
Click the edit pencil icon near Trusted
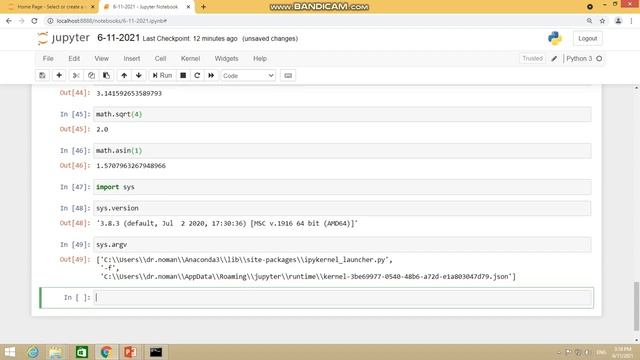point(554,58)
